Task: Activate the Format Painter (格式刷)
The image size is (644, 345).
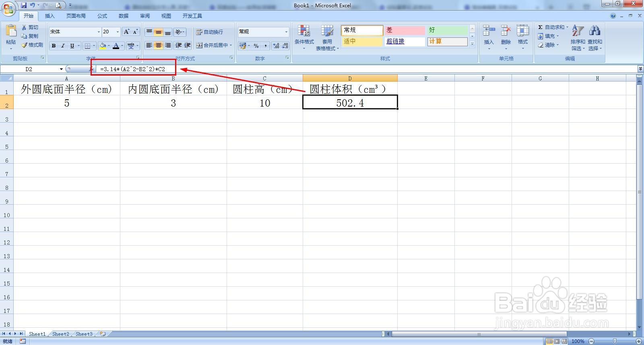Action: pyautogui.click(x=33, y=45)
